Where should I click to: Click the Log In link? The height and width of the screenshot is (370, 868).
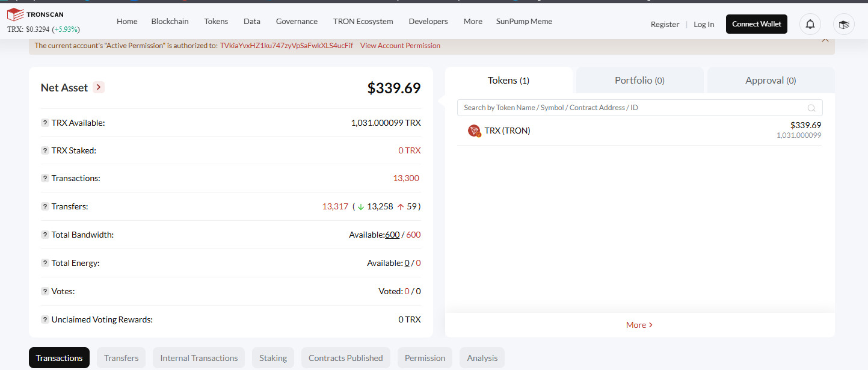[x=704, y=24]
